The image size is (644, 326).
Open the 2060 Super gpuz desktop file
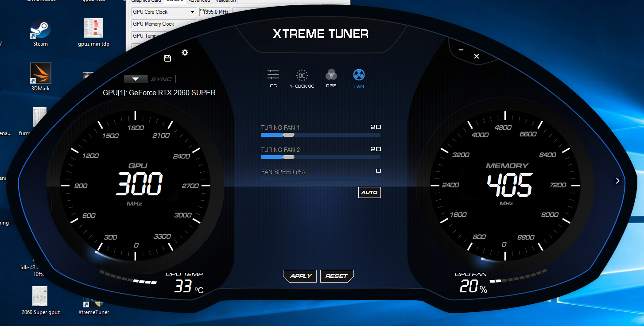[40, 301]
